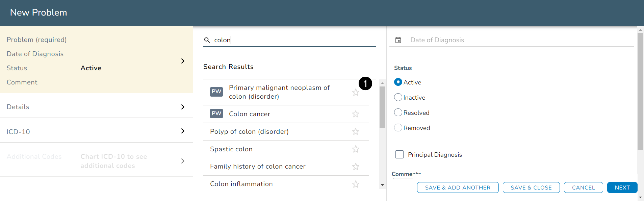Star Primary malignant neoplasm of colon
Screen dimensions: 644x201
(x=355, y=93)
